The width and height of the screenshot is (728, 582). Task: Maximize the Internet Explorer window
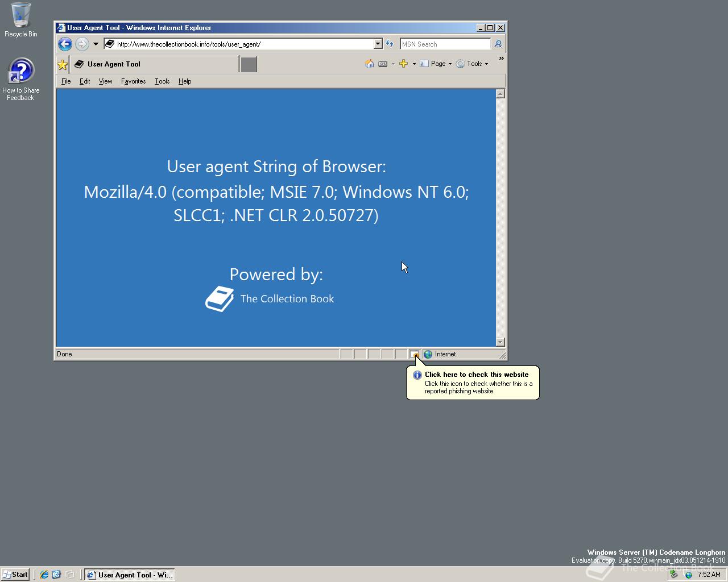[x=490, y=27]
